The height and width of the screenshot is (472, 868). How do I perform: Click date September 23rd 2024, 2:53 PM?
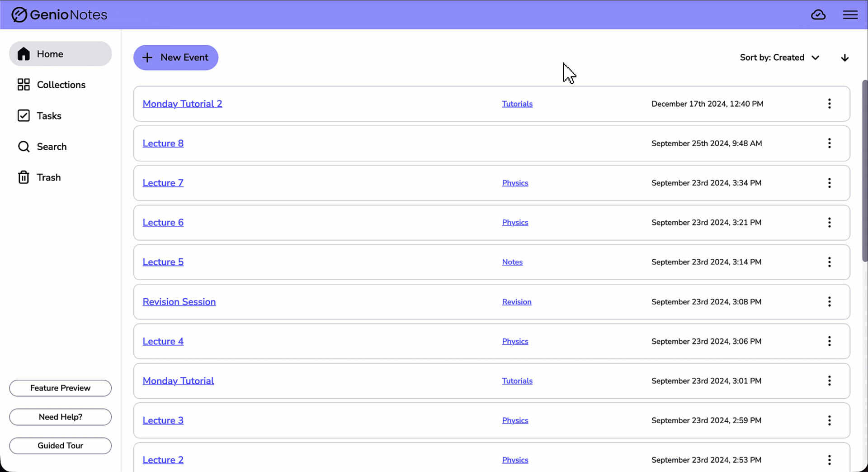706,460
